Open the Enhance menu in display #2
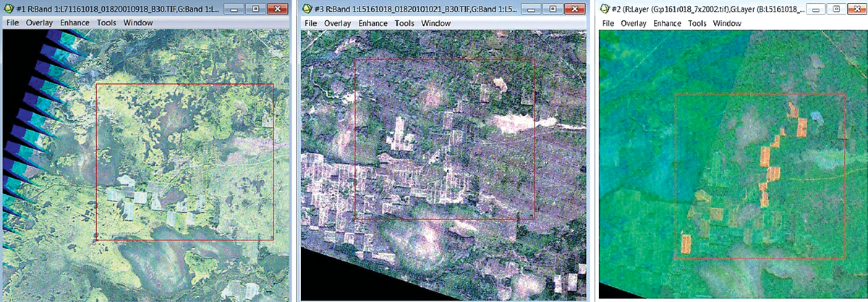This screenshot has width=868, height=302. [x=667, y=23]
